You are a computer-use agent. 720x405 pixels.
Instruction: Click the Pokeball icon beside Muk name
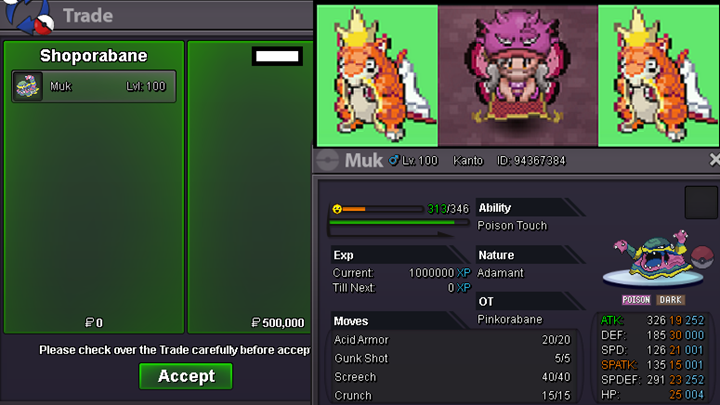(x=327, y=161)
